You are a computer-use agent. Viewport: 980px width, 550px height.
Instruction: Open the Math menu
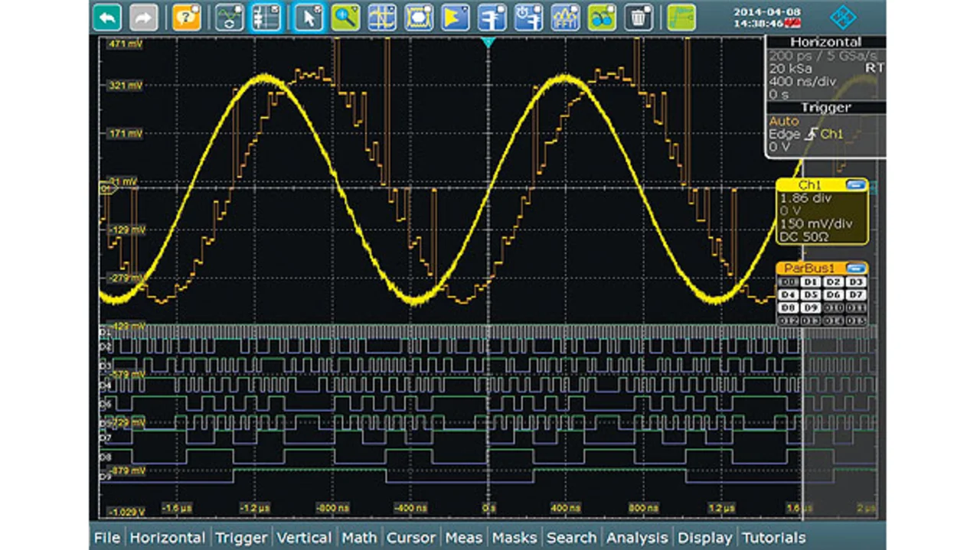(359, 538)
